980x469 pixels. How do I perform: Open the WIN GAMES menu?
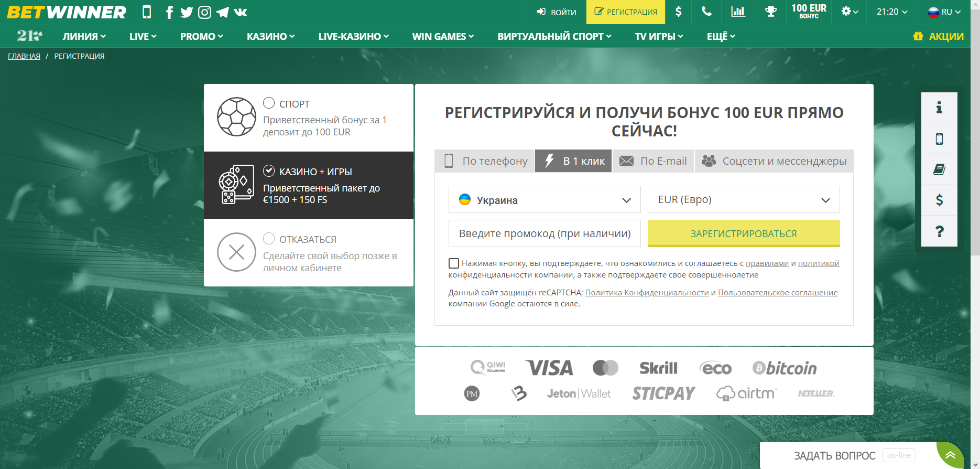pos(443,36)
